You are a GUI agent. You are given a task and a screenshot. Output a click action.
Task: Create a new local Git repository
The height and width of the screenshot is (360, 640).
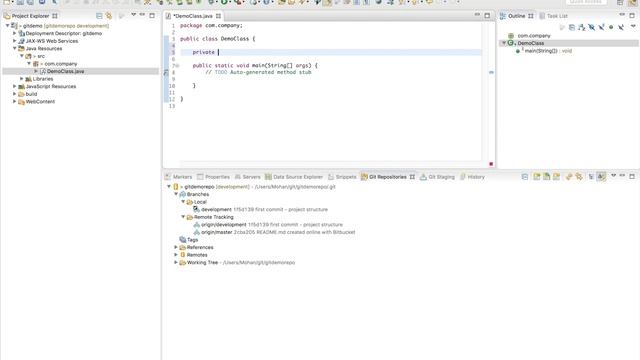(556, 177)
